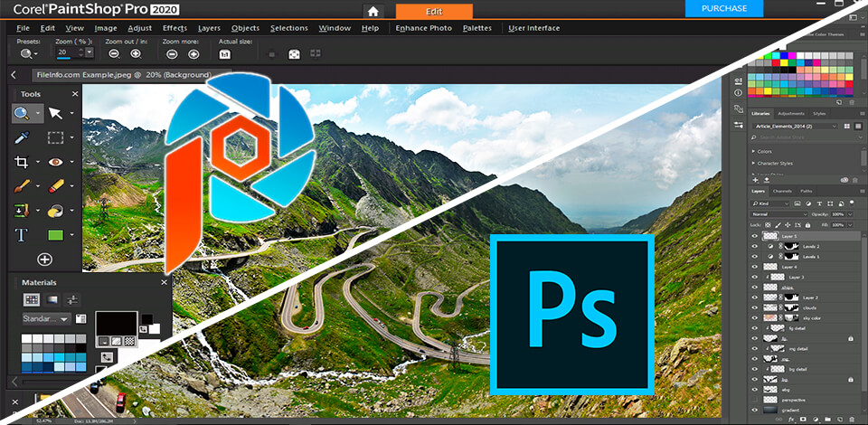
Task: Select the Pick arrow tool
Action: 55,113
